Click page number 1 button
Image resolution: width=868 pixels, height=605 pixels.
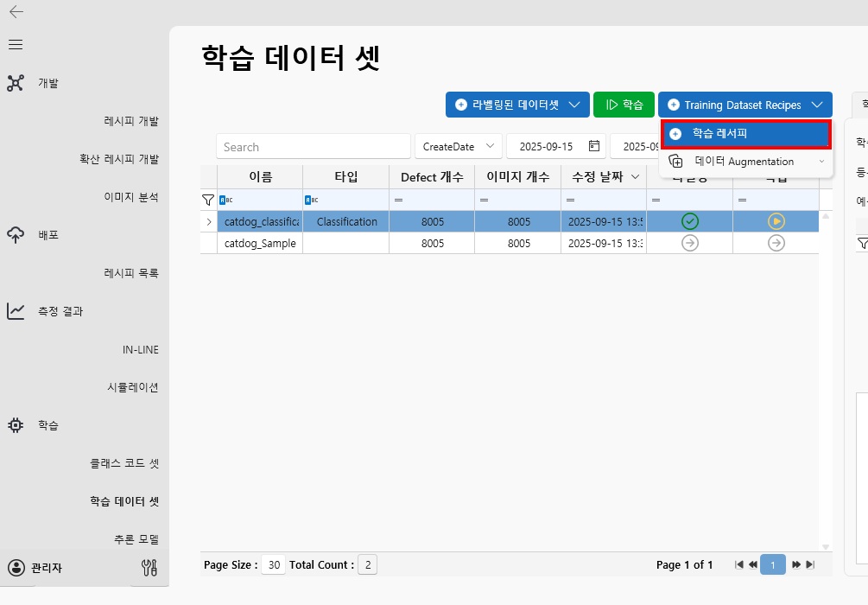point(773,565)
